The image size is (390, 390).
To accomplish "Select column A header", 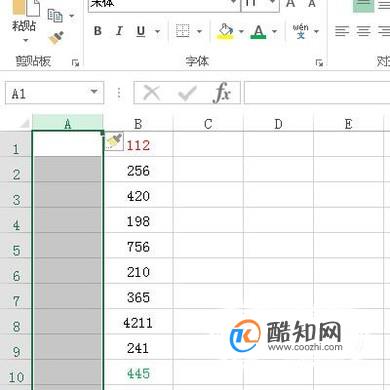I will (68, 123).
